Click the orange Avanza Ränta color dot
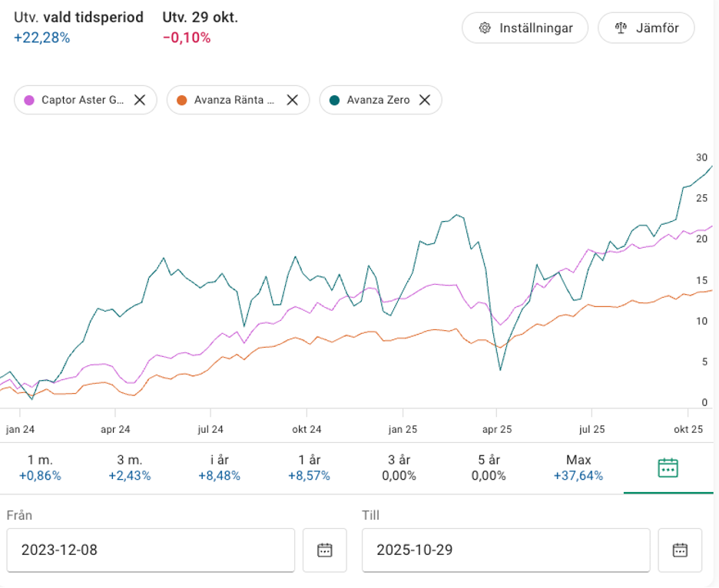This screenshot has width=719, height=588. tap(182, 100)
